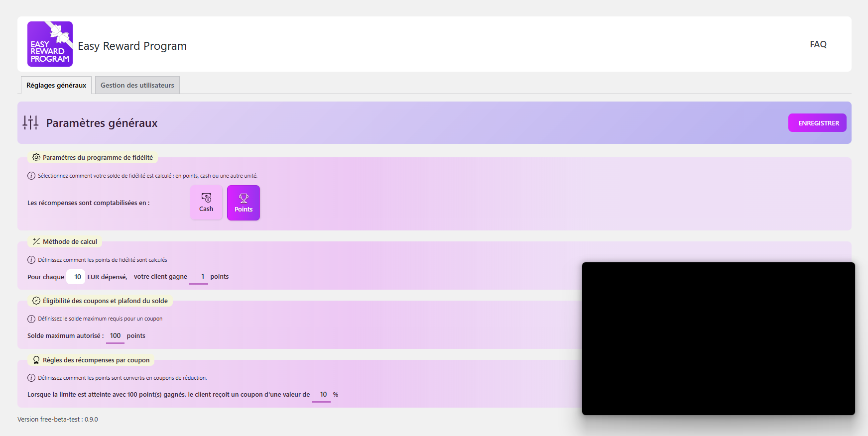Click award icon in Règles des récompenses label
This screenshot has width=868, height=436.
tap(36, 360)
